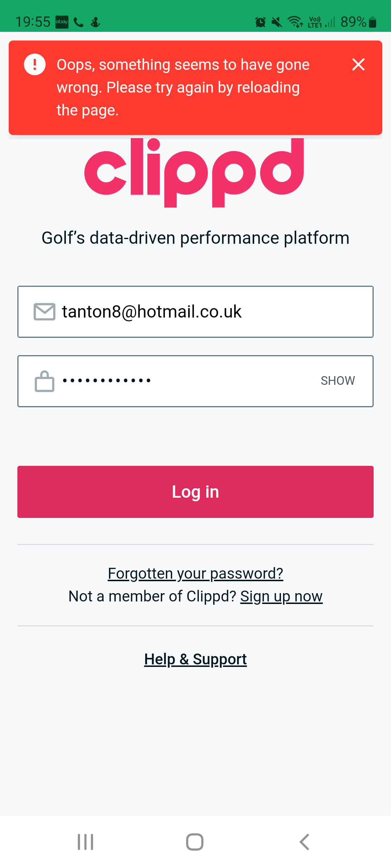
Task: Open the Android recent apps view
Action: (85, 842)
